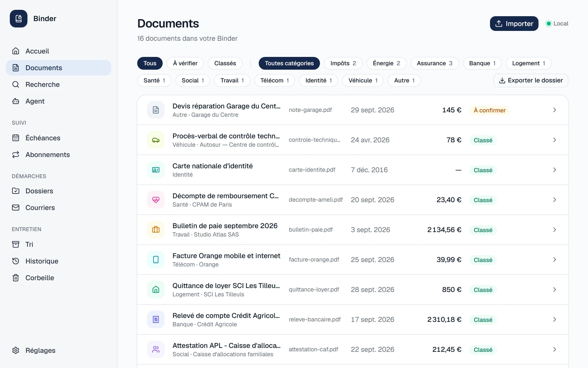
Task: Expand the Bulletin de paie row chevron
Action: pyautogui.click(x=555, y=230)
